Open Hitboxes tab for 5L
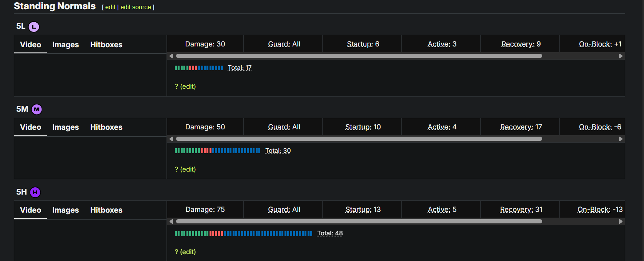The height and width of the screenshot is (261, 644). click(x=106, y=45)
